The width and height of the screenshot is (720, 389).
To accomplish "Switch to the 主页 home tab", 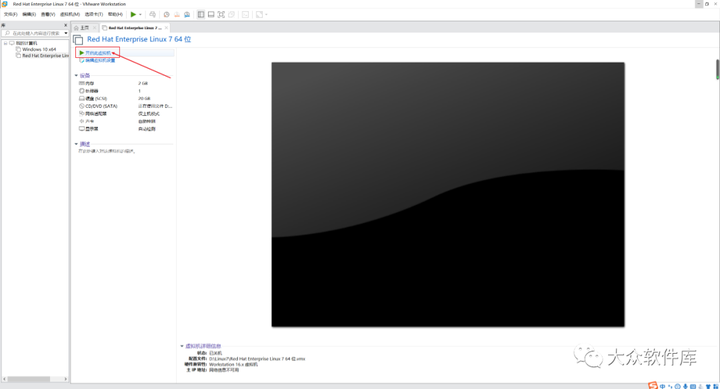I will coord(82,28).
